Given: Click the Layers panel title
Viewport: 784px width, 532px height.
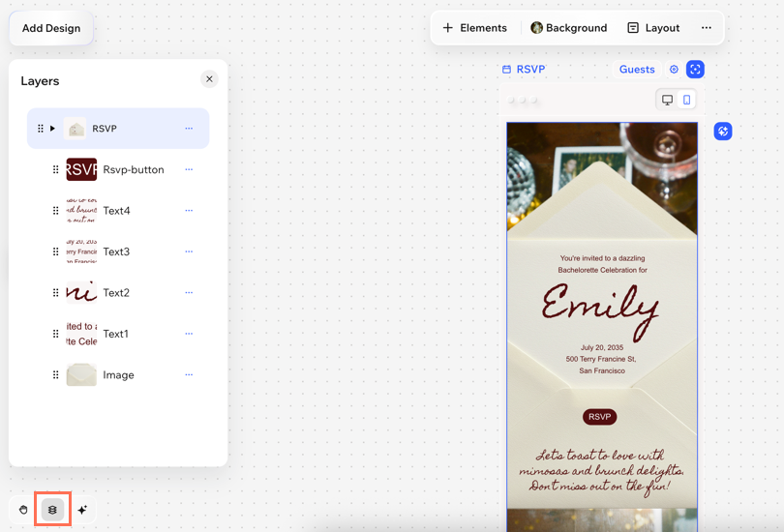Looking at the screenshot, I should pyautogui.click(x=40, y=81).
